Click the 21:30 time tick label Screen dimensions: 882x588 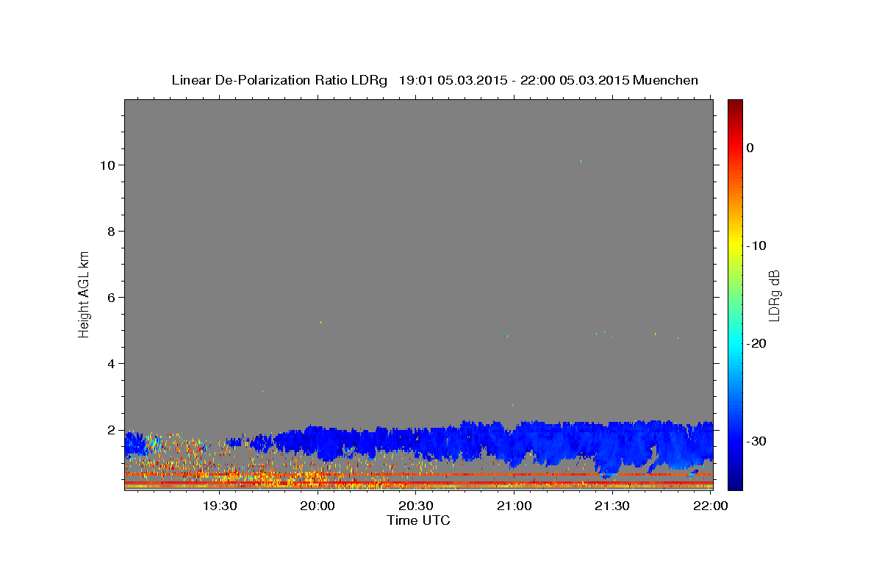(612, 506)
